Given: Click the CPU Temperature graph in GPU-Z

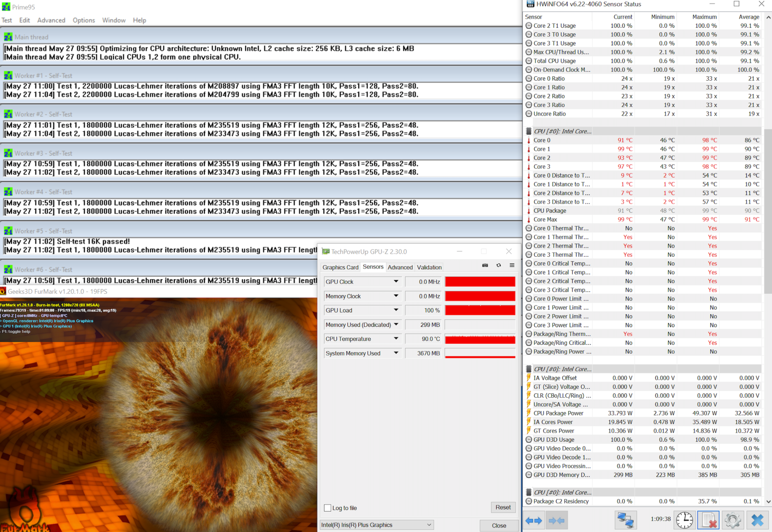Looking at the screenshot, I should coord(480,339).
